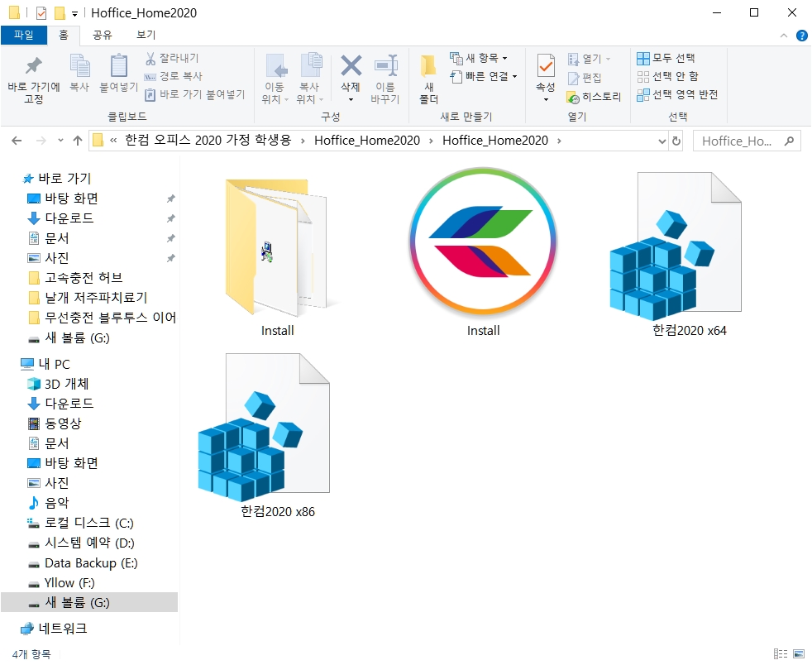Switch to details view in status bar
The image size is (812, 665).
[x=781, y=653]
